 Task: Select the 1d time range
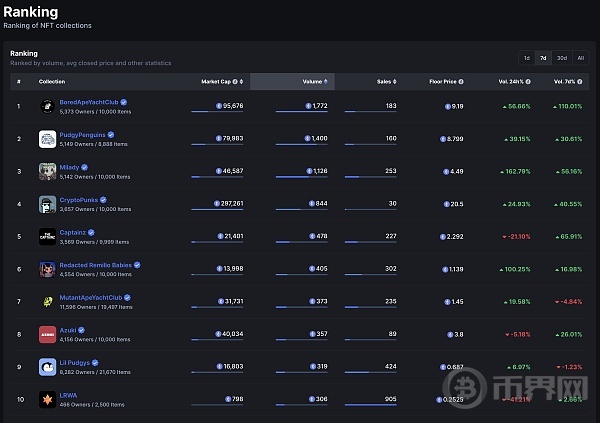tap(526, 58)
